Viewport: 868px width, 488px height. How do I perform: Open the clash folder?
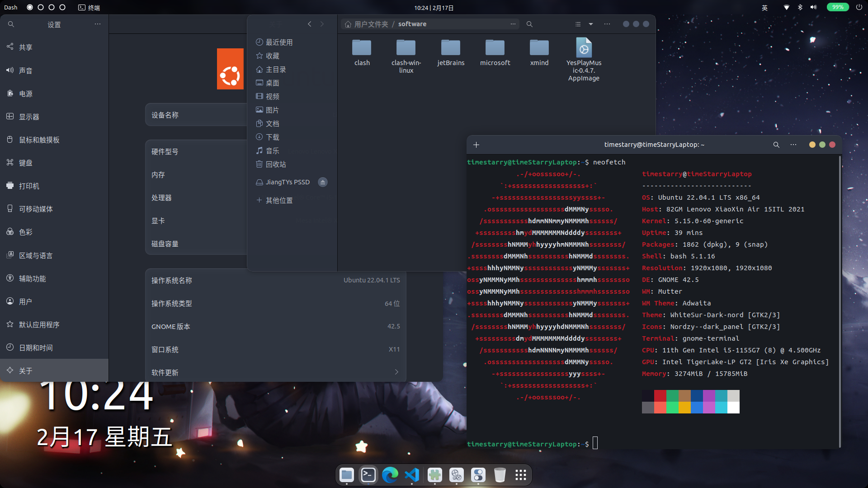362,52
